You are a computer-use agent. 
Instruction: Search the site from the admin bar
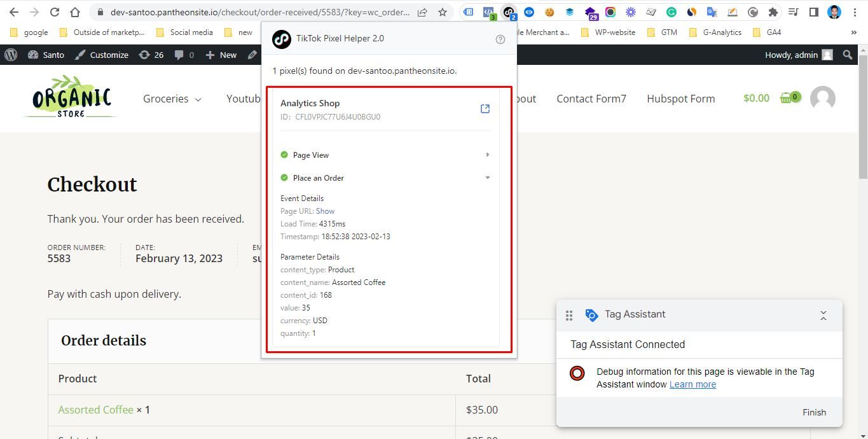point(848,55)
